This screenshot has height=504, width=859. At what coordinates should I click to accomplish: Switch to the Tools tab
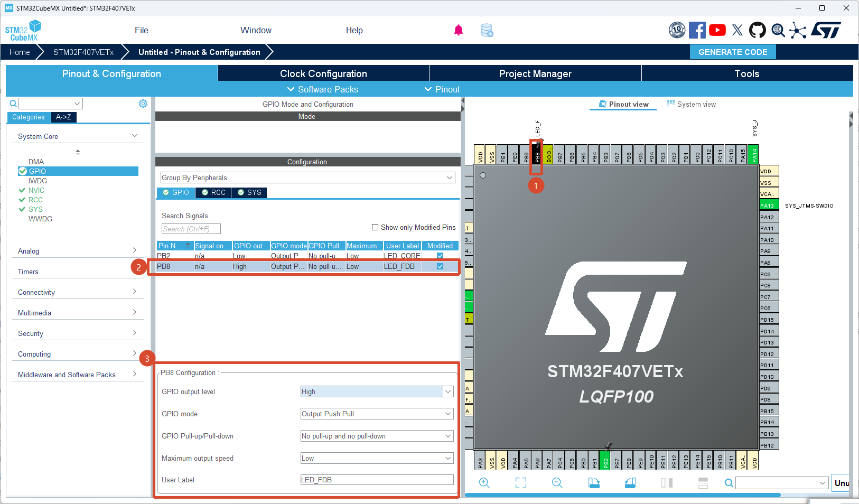(747, 73)
